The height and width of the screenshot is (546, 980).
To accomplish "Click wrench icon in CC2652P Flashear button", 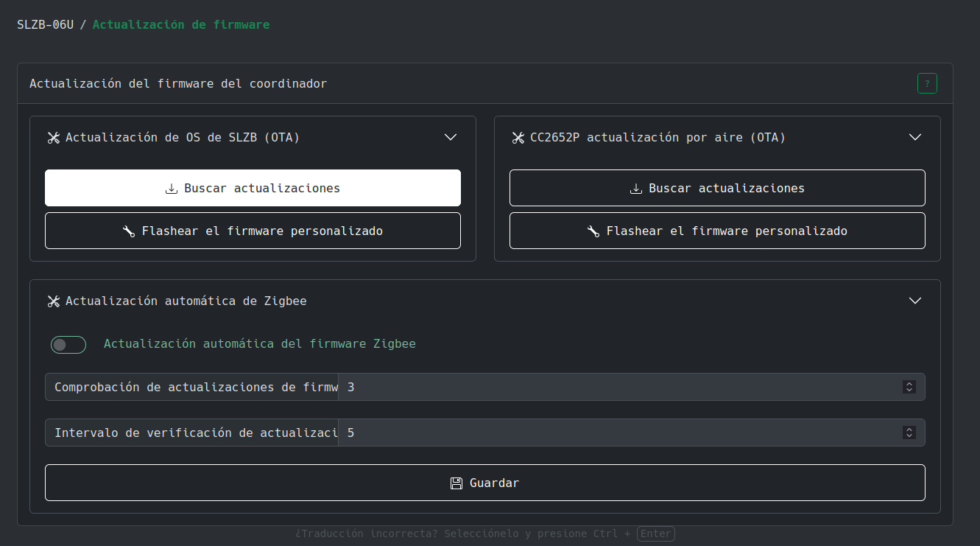I will click(x=593, y=231).
